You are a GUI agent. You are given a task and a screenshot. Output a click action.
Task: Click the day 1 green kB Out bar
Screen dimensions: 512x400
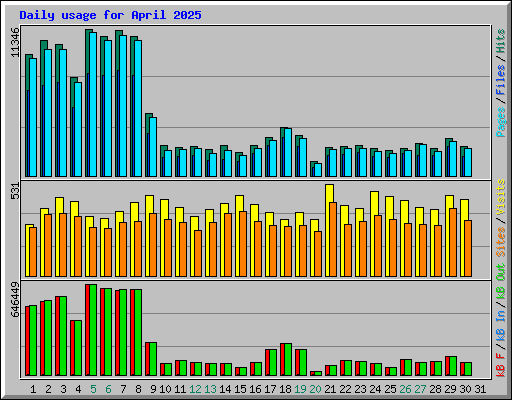[x=33, y=340]
